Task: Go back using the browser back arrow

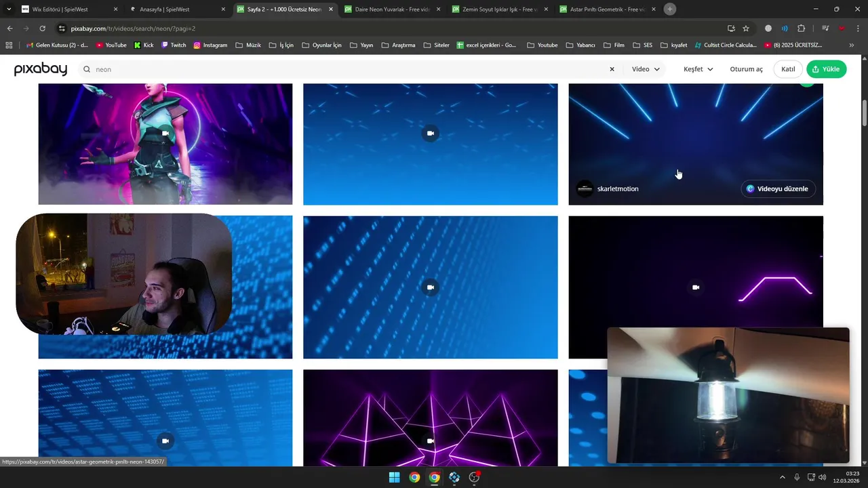Action: click(x=9, y=28)
